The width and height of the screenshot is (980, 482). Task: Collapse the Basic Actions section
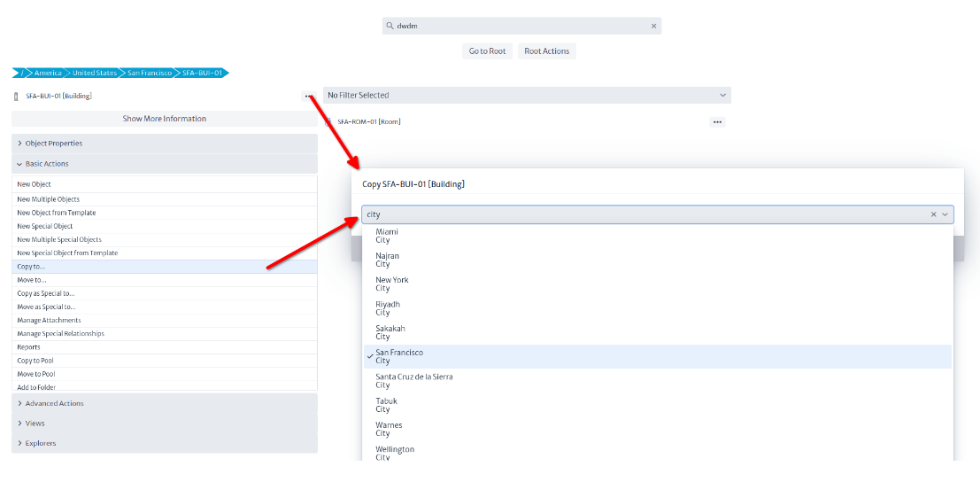pos(46,164)
